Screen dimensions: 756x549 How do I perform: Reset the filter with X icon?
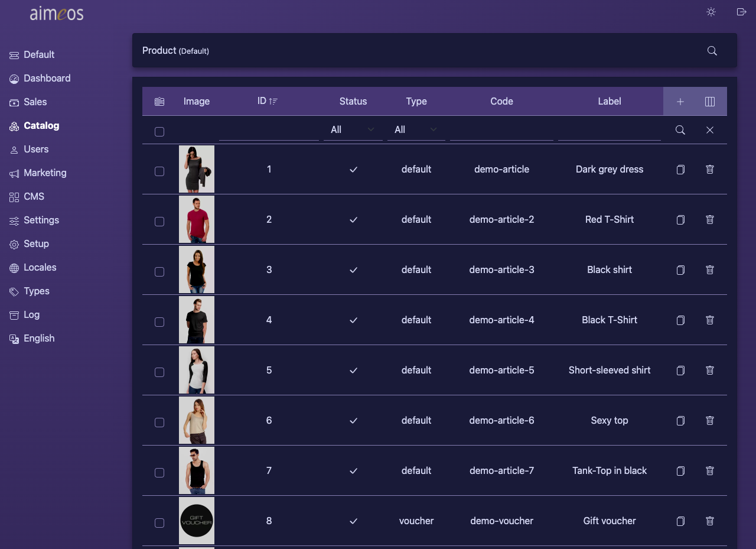[x=710, y=130]
